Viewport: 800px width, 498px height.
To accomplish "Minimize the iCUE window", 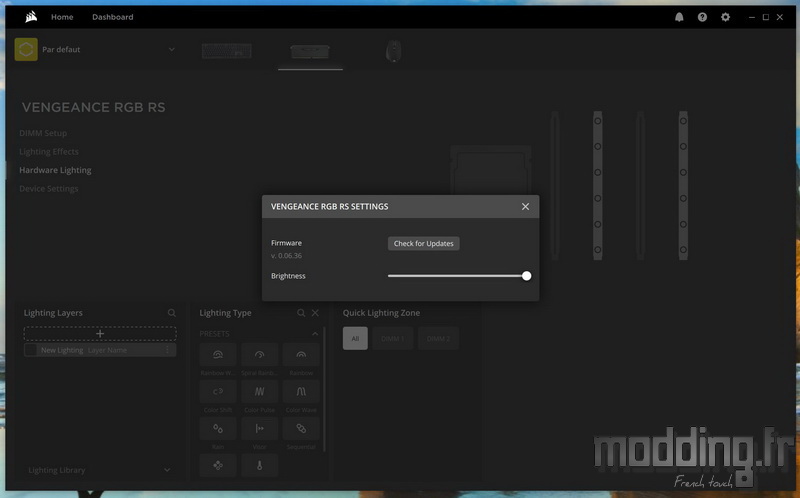I will (752, 17).
